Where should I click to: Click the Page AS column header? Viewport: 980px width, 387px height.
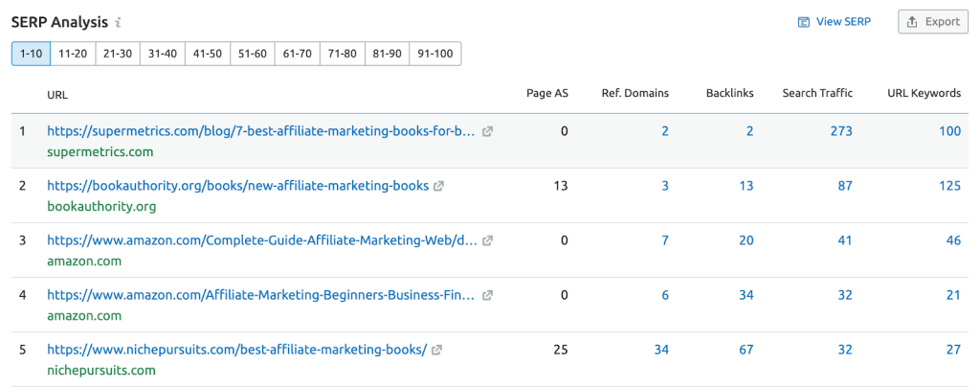(547, 93)
